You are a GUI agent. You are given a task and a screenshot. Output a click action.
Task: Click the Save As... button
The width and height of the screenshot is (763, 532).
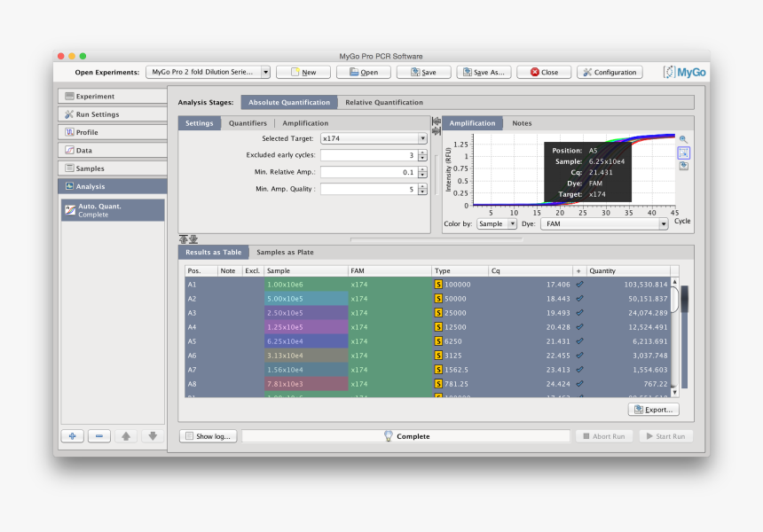coord(484,73)
